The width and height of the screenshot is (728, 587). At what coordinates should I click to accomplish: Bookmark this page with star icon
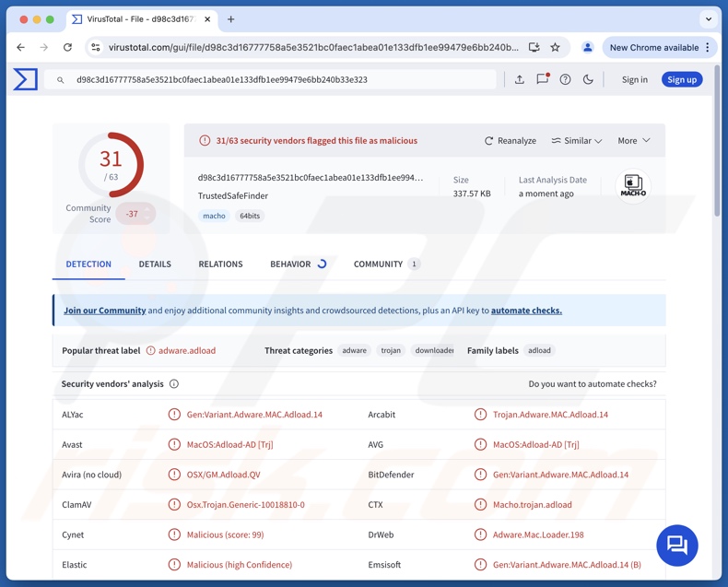(x=556, y=47)
